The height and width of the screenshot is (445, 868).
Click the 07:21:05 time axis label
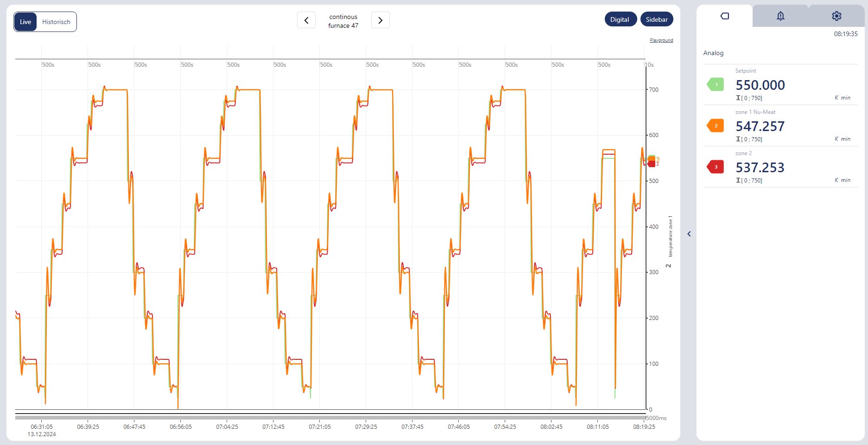320,427
